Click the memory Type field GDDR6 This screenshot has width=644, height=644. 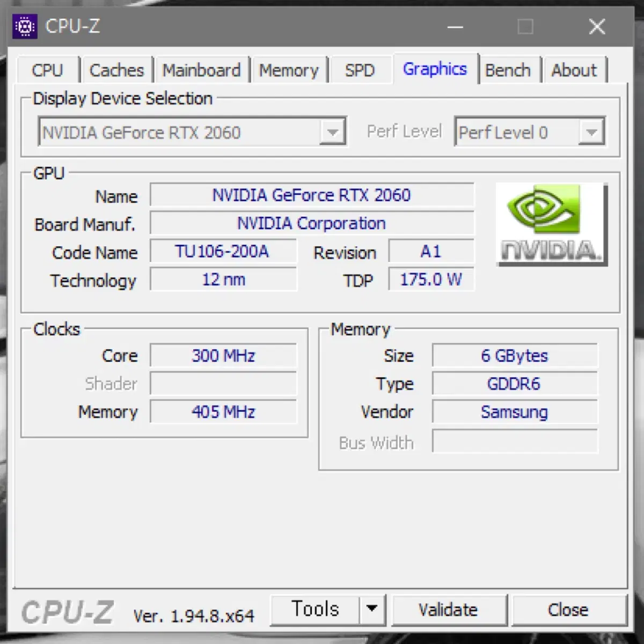[515, 384]
